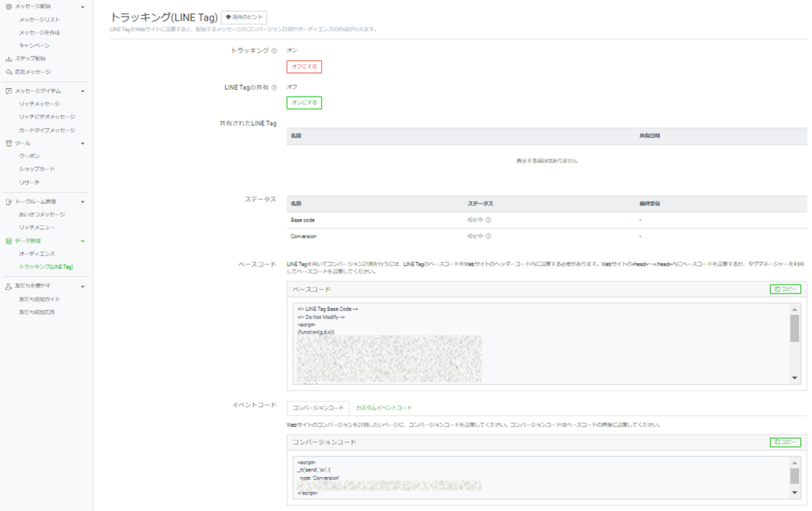Enable LINE Tag sharing with オンにする
This screenshot has width=812, height=511.
(304, 102)
